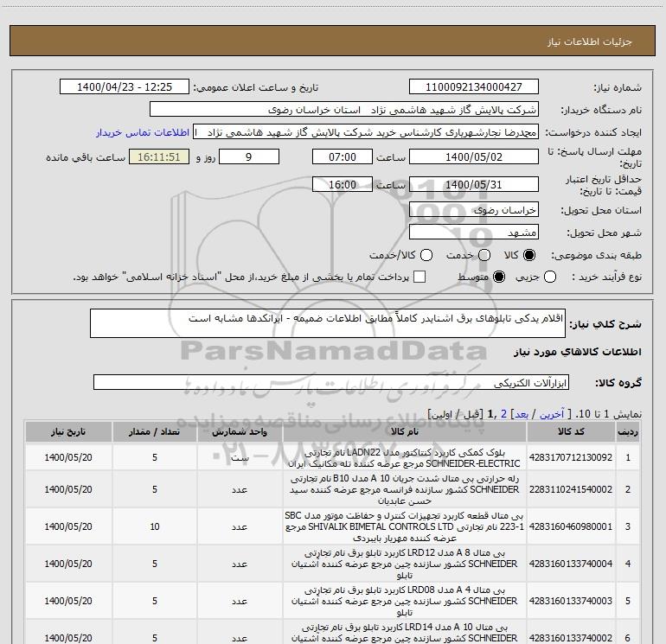Image resolution: width=666 pixels, height=644 pixels.
Task: Click the response deadline date field 1400/05/02
Action: tap(472, 157)
